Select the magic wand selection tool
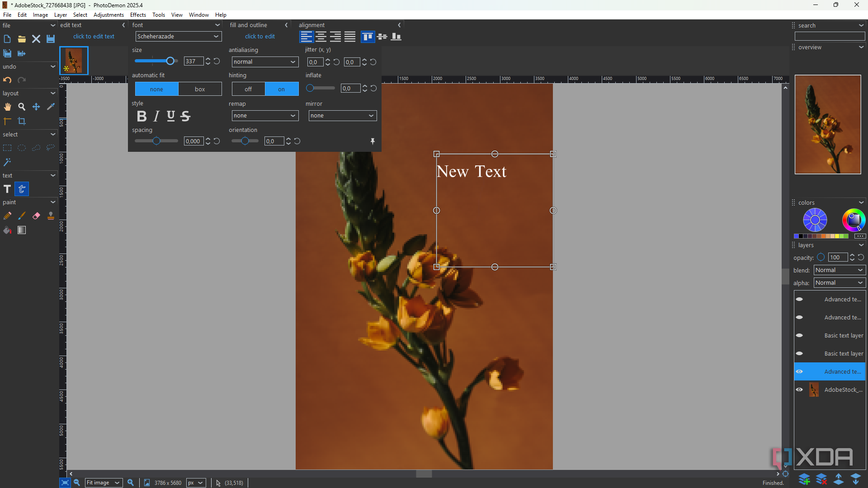Screen dimensions: 868x488 (7, 162)
